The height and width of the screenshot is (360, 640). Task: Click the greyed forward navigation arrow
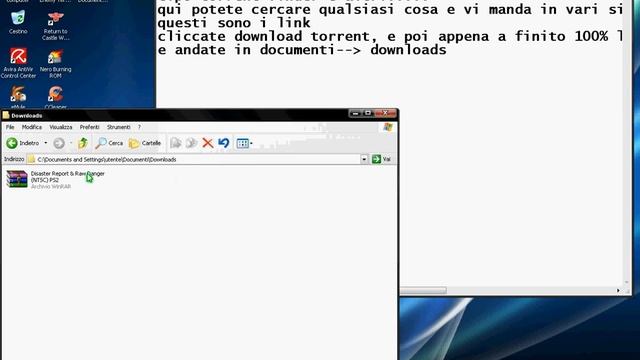pyautogui.click(x=59, y=143)
